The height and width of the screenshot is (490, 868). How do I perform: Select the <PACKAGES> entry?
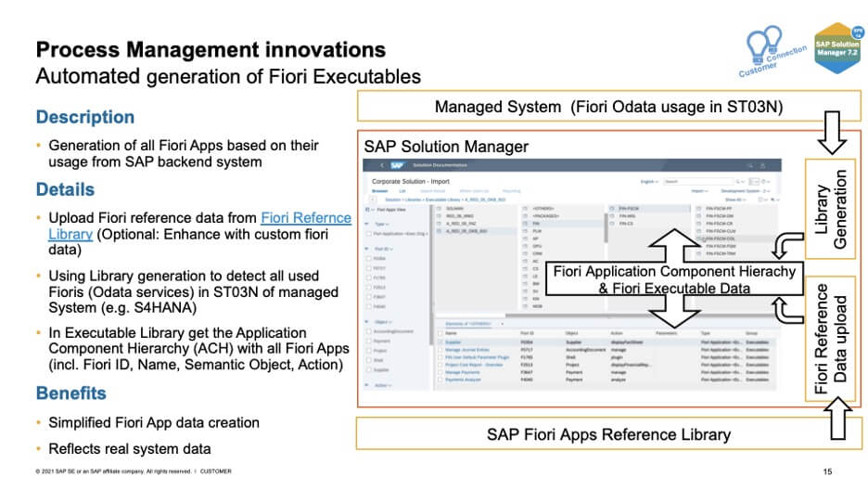(546, 216)
